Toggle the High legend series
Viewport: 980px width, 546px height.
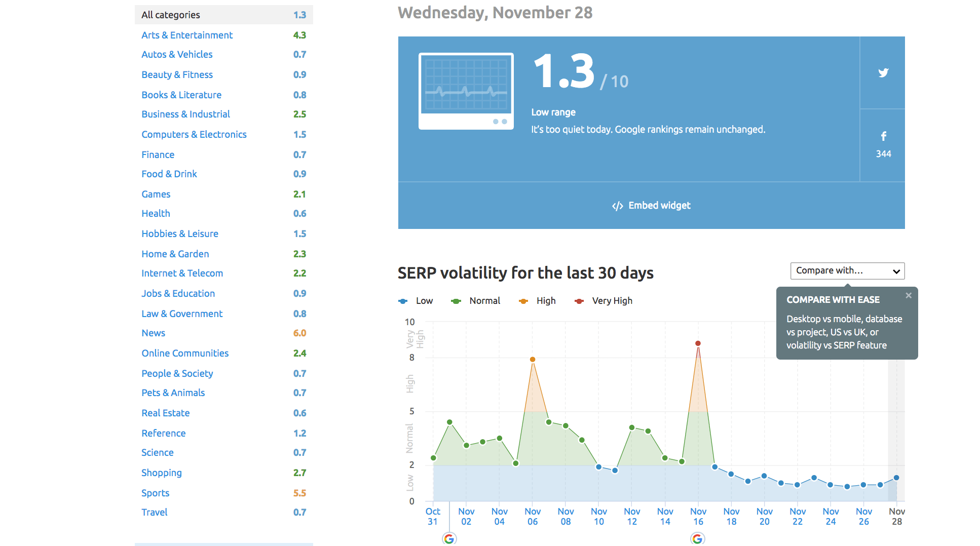coord(537,300)
